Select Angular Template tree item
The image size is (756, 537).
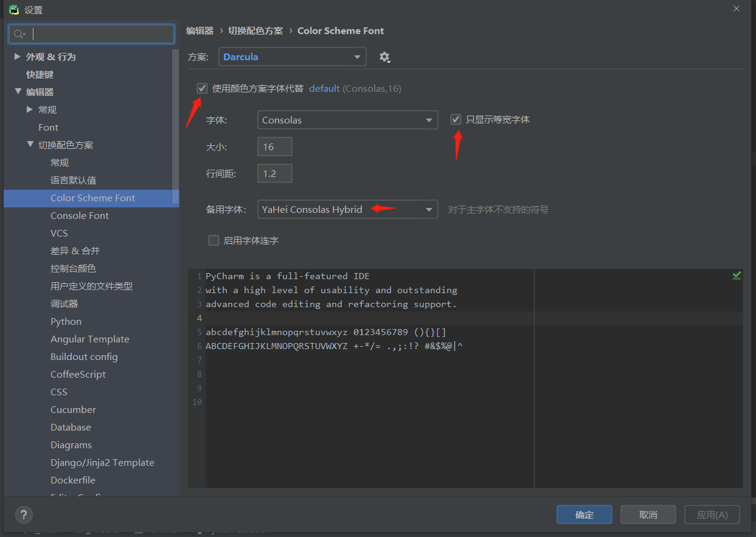point(90,339)
